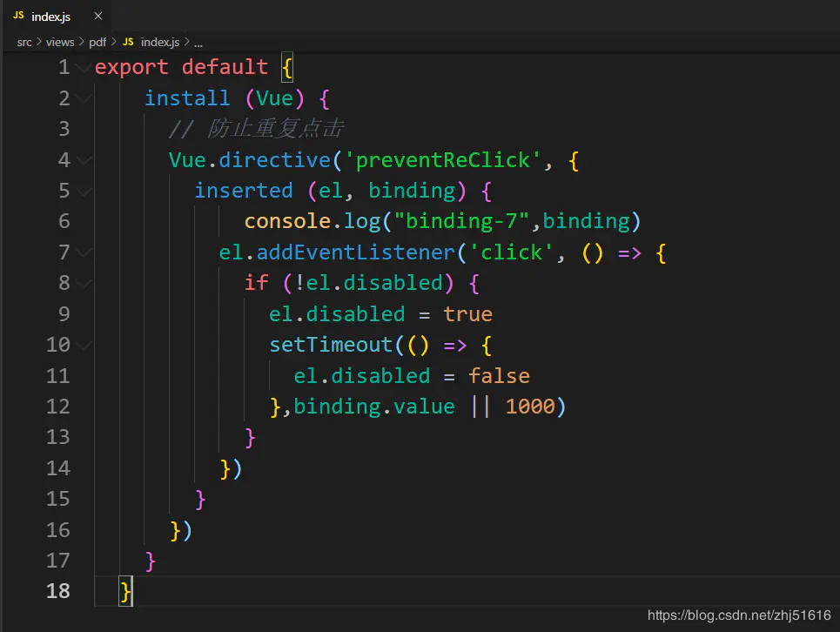Click 'setTimeout' on line 10

331,345
